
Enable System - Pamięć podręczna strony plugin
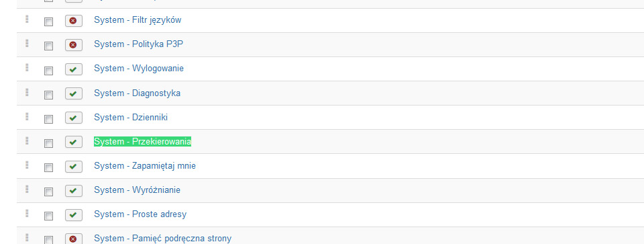pos(74,239)
